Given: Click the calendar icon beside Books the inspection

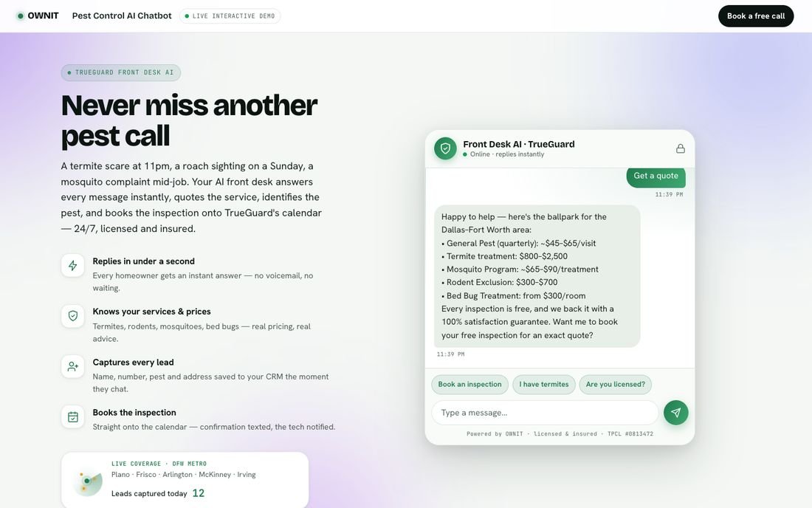Looking at the screenshot, I should (x=72, y=417).
